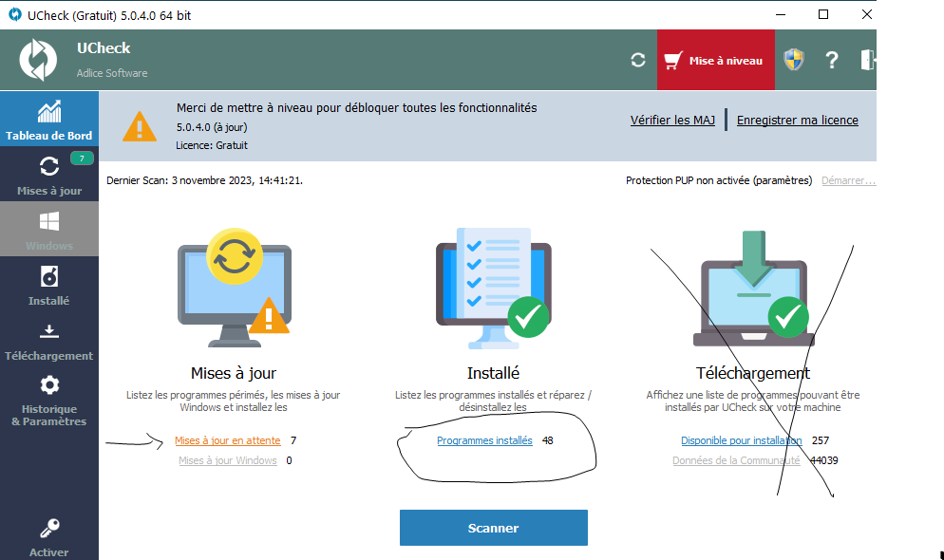Image resolution: width=944 pixels, height=560 pixels.
Task: Open Tableau de Bord sidebar tab
Action: click(x=49, y=119)
